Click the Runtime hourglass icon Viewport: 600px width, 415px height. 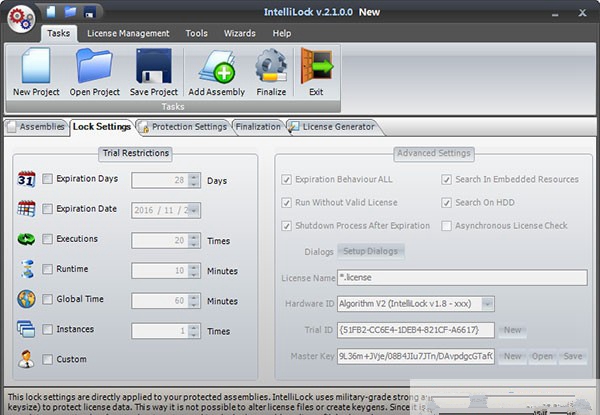27,269
